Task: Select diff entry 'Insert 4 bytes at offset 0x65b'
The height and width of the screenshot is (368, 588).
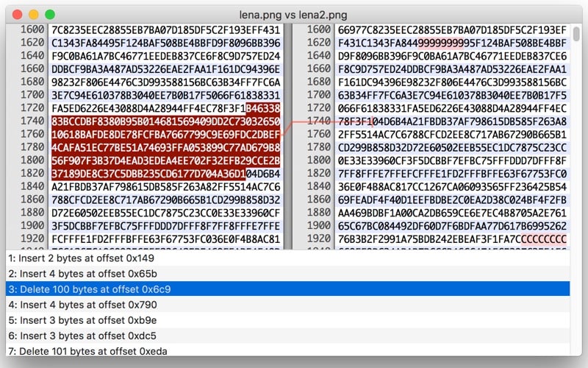Action: point(287,274)
